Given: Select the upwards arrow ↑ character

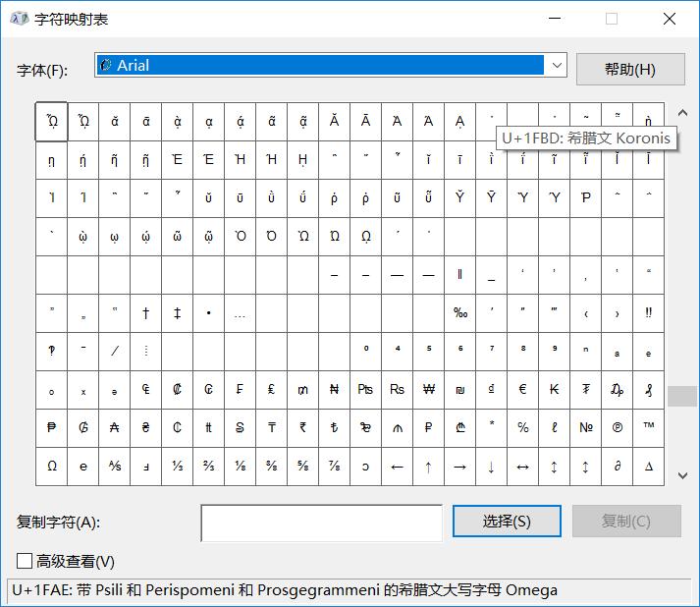Looking at the screenshot, I should point(429,467).
